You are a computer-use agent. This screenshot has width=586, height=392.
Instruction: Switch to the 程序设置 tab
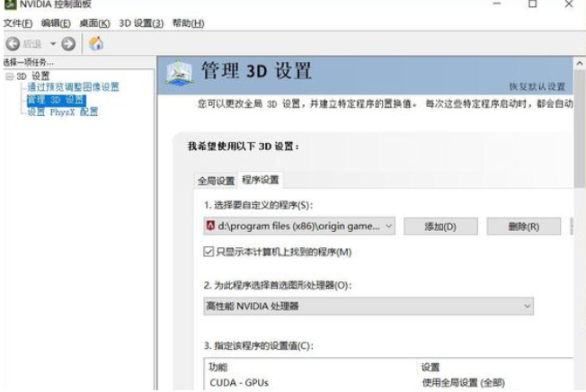[x=261, y=180]
